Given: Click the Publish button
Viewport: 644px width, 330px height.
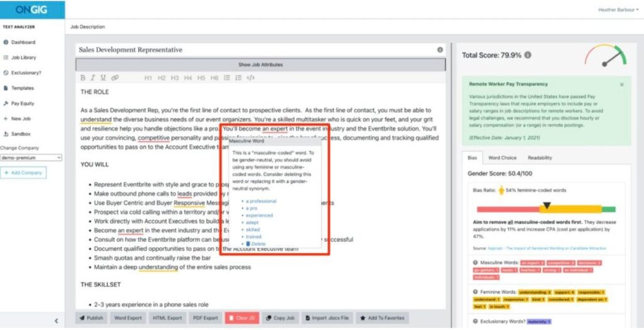Looking at the screenshot, I should coord(91,318).
